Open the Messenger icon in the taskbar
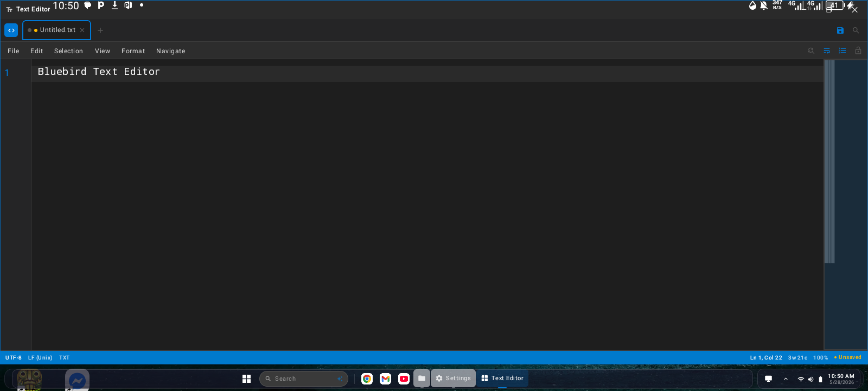The width and height of the screenshot is (868, 391). pos(77,380)
